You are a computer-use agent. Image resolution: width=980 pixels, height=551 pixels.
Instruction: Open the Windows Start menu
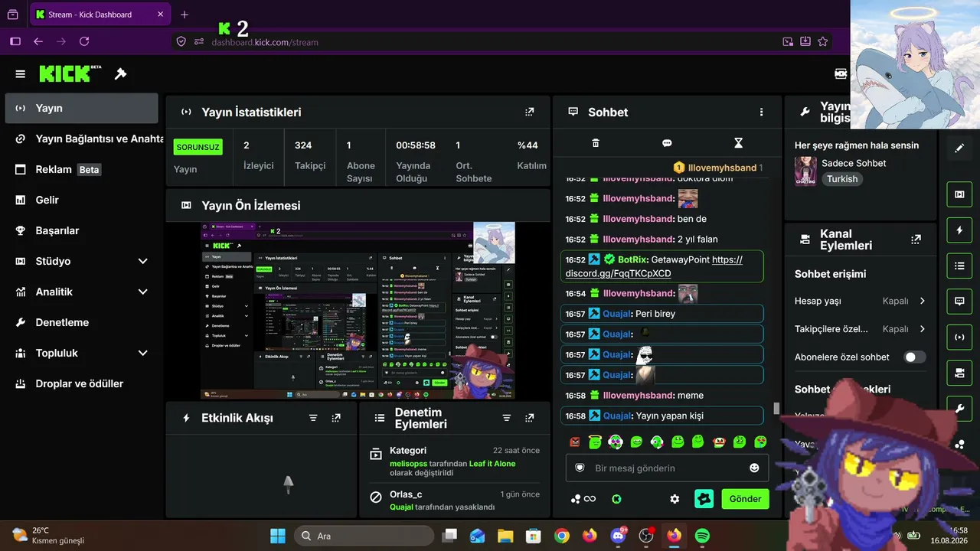pos(277,536)
